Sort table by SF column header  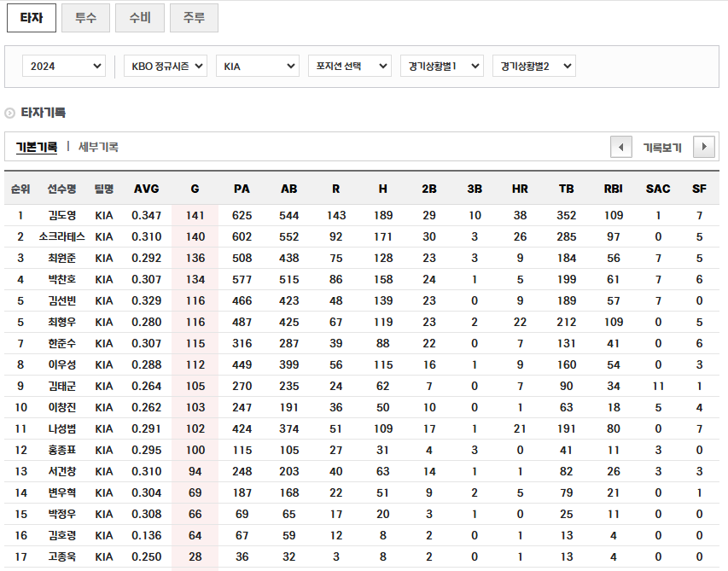pyautogui.click(x=699, y=189)
